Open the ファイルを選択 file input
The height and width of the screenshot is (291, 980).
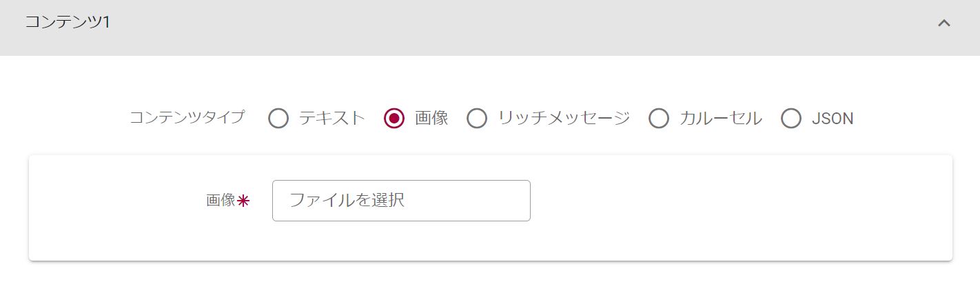click(x=401, y=201)
